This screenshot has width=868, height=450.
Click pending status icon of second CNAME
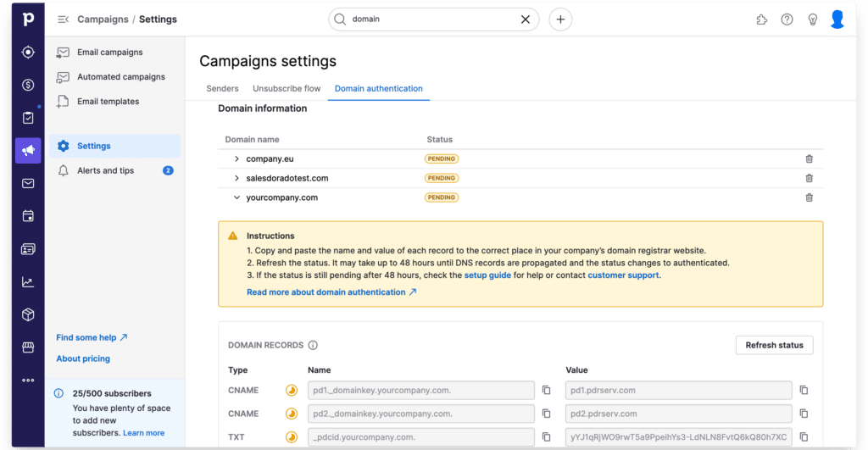click(x=292, y=414)
